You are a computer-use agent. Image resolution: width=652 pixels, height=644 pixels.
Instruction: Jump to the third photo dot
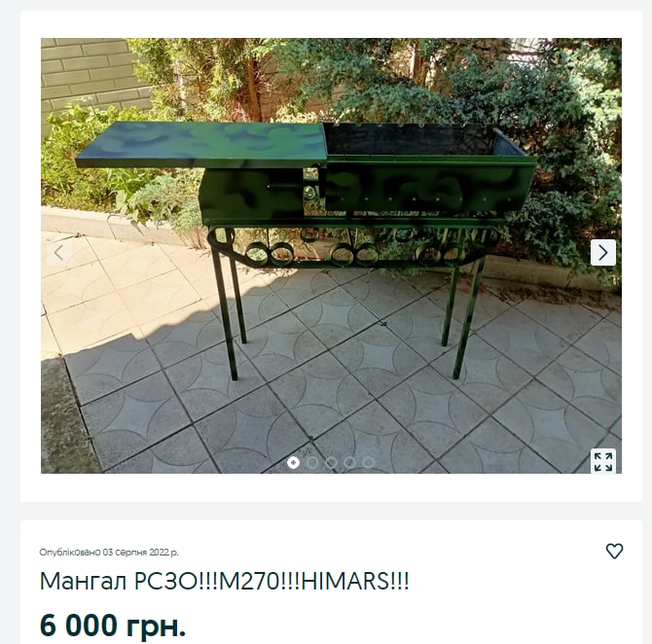click(331, 462)
